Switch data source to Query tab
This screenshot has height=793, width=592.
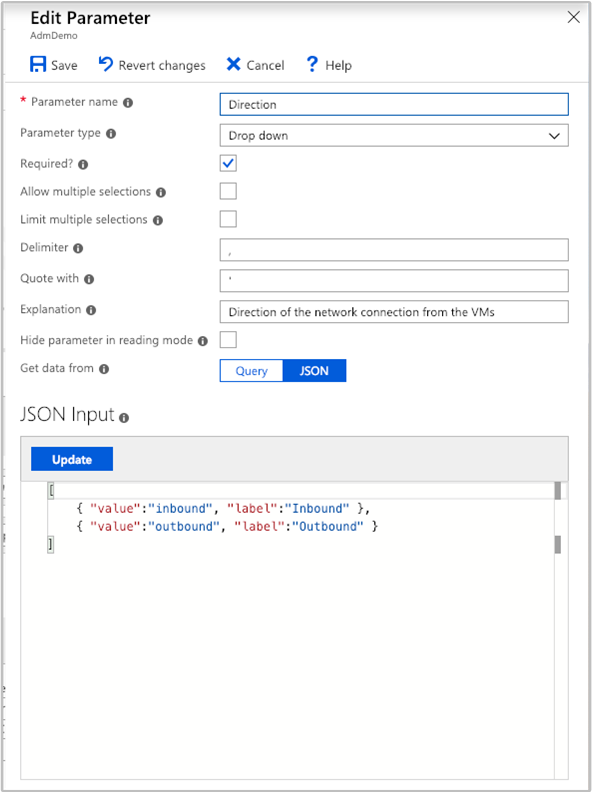click(x=251, y=371)
